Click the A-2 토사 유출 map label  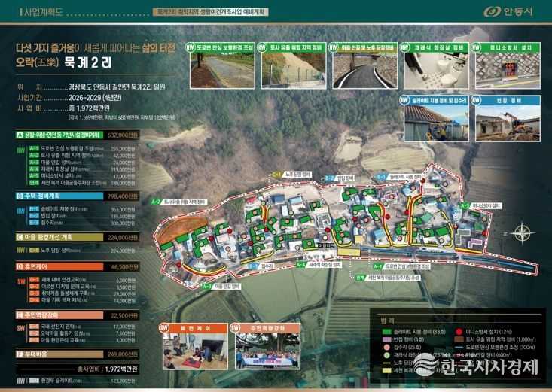[178, 202]
